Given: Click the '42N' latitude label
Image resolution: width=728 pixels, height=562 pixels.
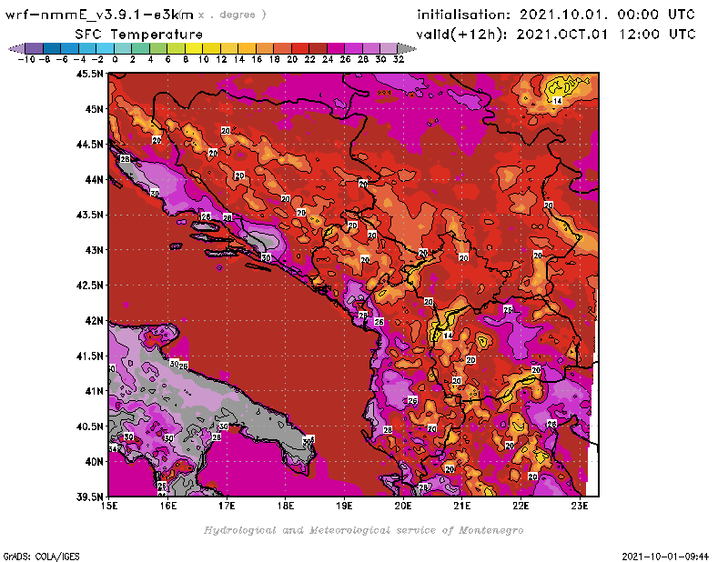Looking at the screenshot, I should (94, 321).
